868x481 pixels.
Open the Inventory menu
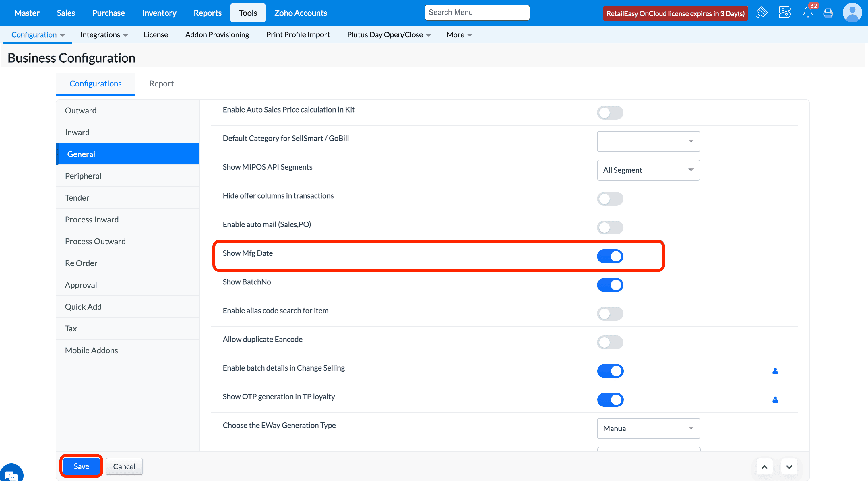pos(159,13)
